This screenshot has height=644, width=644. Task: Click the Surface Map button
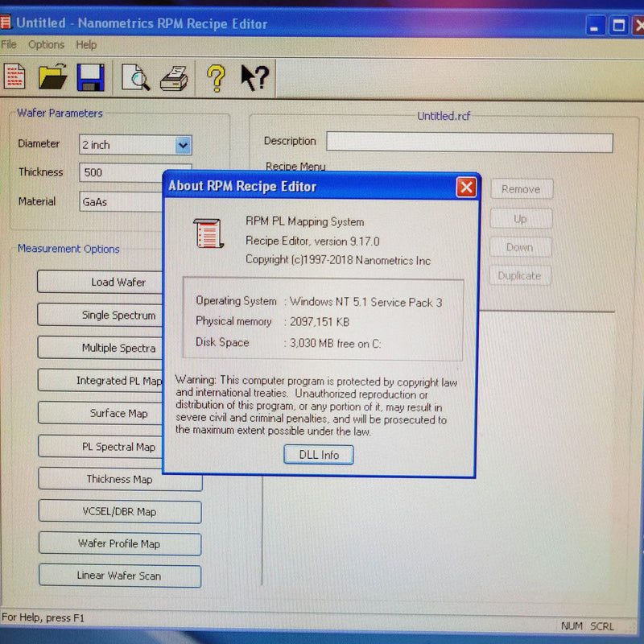[x=100, y=413]
